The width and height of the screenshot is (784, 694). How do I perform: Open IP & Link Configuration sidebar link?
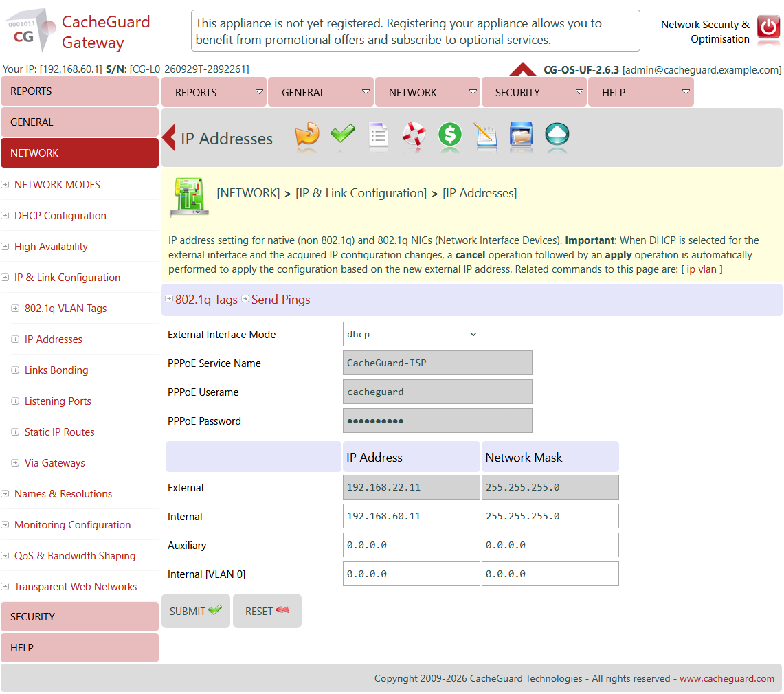[67, 278]
